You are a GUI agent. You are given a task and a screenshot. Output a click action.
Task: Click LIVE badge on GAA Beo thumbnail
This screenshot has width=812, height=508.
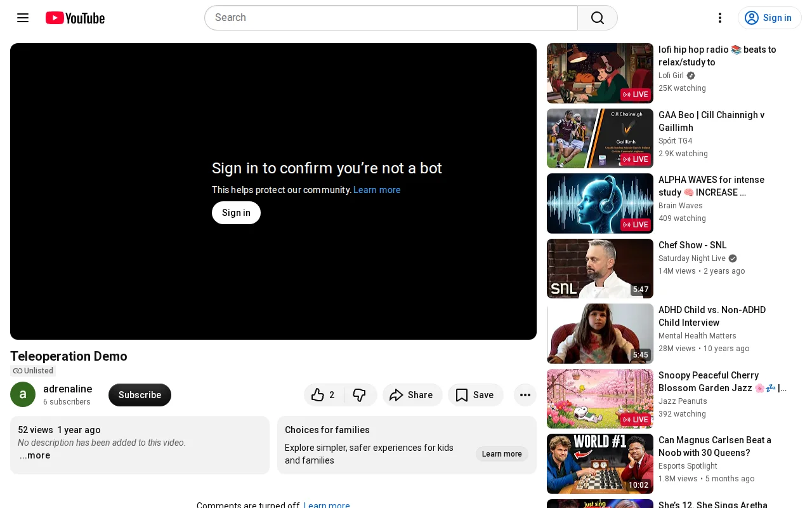point(636,159)
